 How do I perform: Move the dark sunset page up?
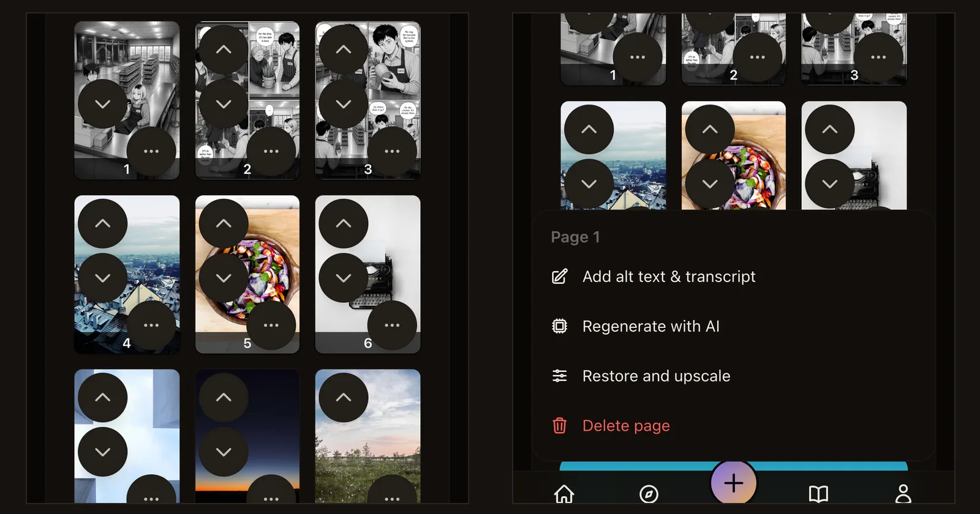[x=224, y=397]
